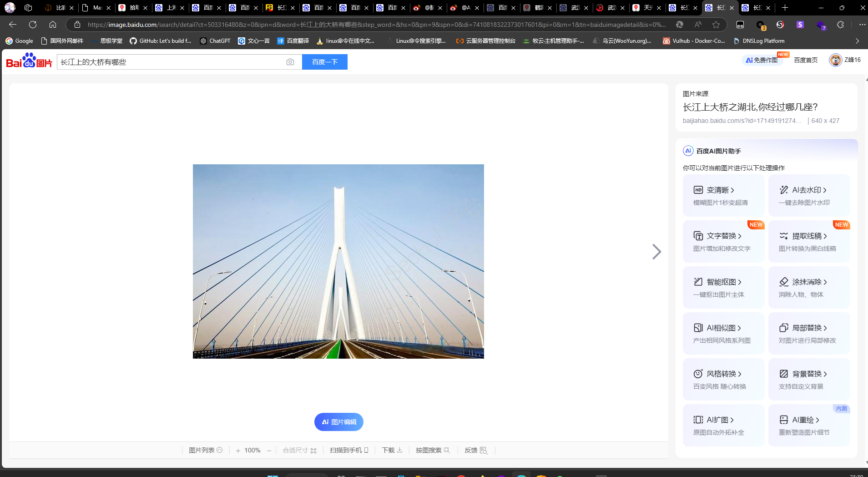The height and width of the screenshot is (477, 868).
Task: Click the 百度一下 search button
Action: pos(325,62)
